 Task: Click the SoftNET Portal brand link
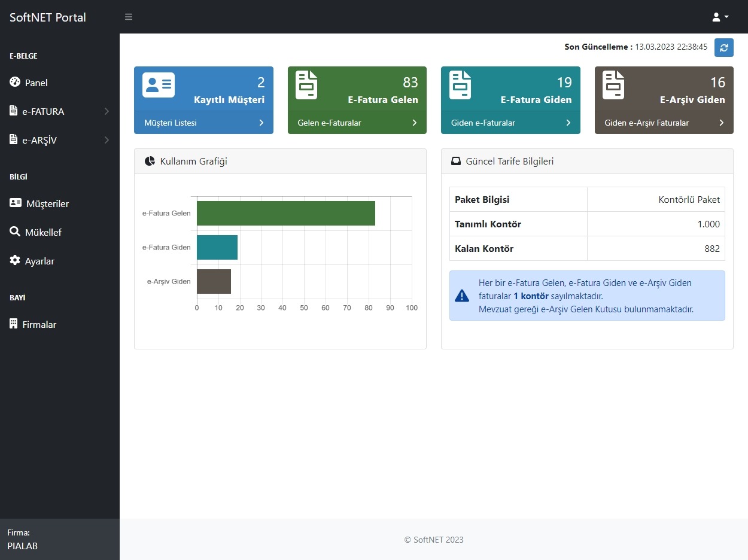tap(48, 17)
